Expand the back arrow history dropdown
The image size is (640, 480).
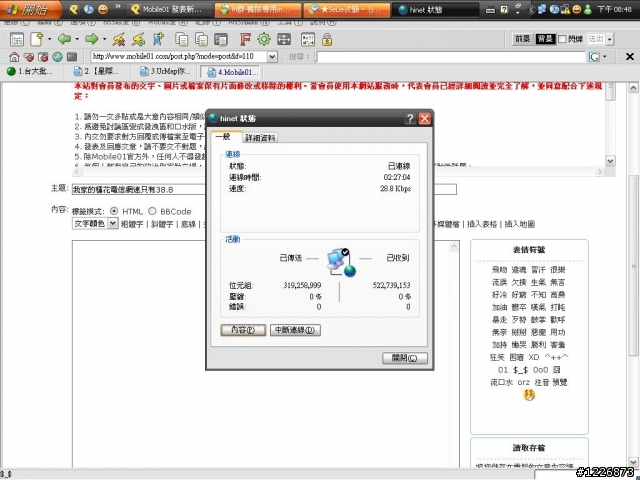tap(77, 39)
